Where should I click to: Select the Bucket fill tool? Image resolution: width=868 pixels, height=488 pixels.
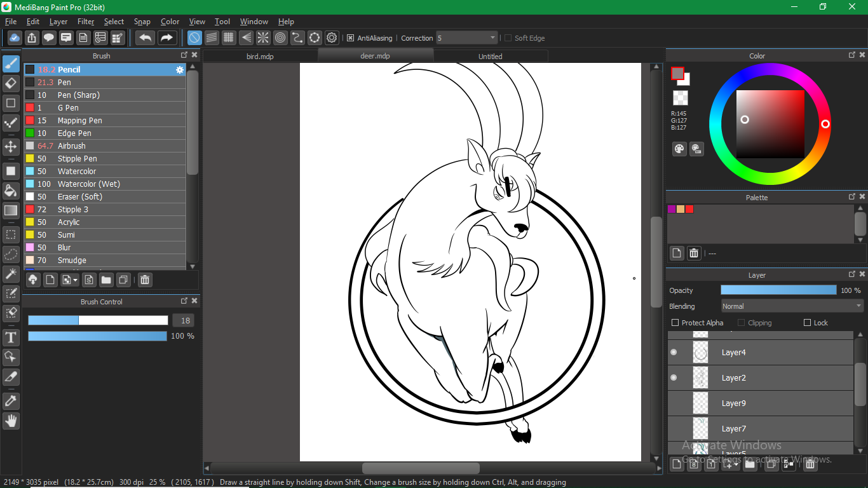(x=11, y=191)
